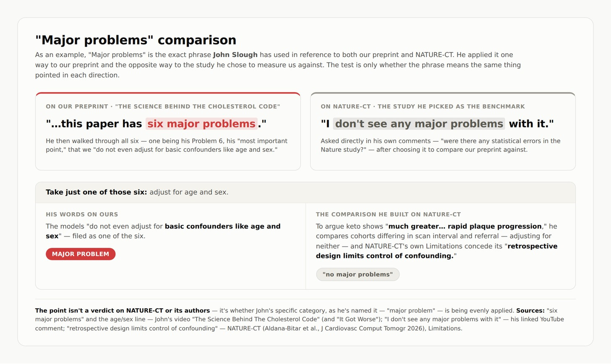This screenshot has height=364, width=611.
Task: Click the "no major problems" pill badge
Action: click(x=358, y=275)
